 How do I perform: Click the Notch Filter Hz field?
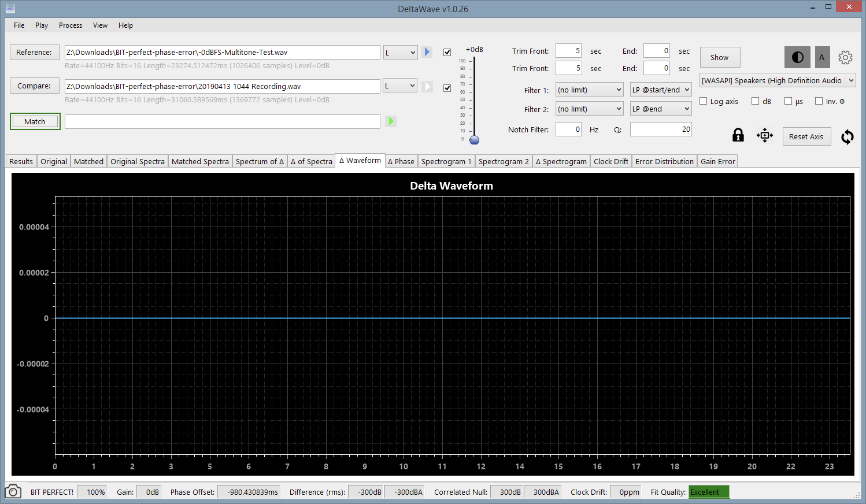point(568,129)
